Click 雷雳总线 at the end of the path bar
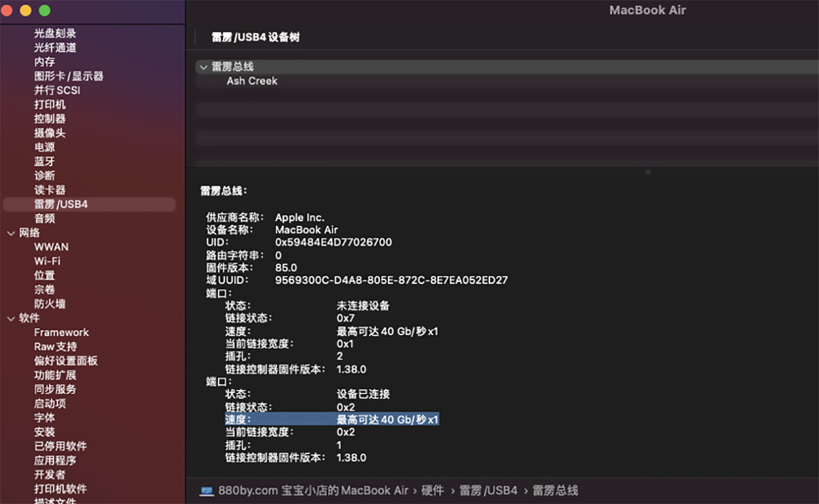 (555, 491)
